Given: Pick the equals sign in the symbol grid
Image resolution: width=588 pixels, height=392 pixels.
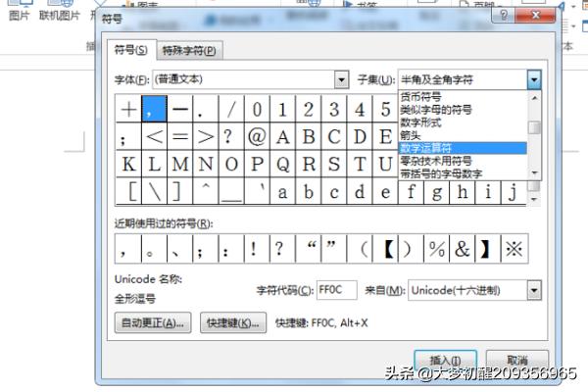Looking at the screenshot, I should 180,136.
